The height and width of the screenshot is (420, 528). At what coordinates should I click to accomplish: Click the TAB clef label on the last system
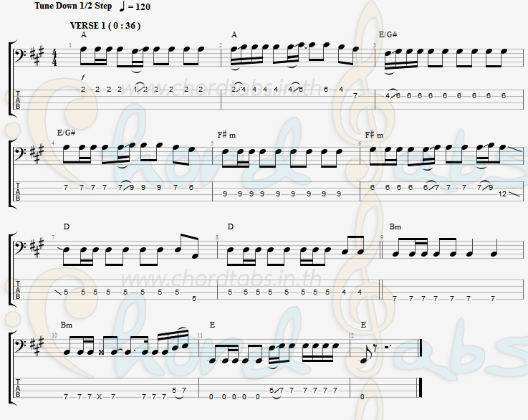pyautogui.click(x=18, y=388)
